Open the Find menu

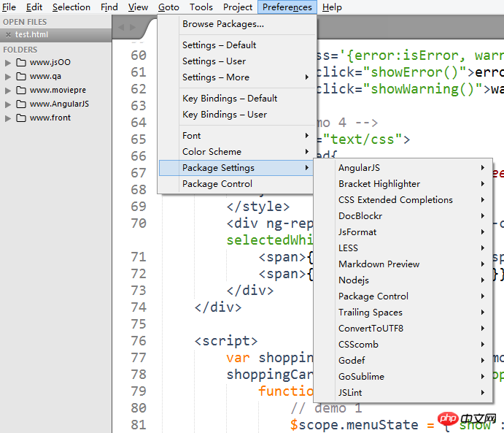109,7
